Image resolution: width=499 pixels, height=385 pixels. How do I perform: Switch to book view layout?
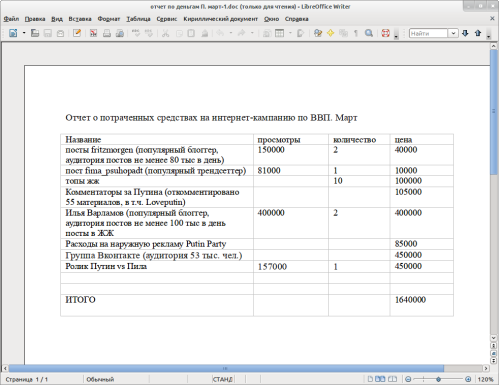393,379
